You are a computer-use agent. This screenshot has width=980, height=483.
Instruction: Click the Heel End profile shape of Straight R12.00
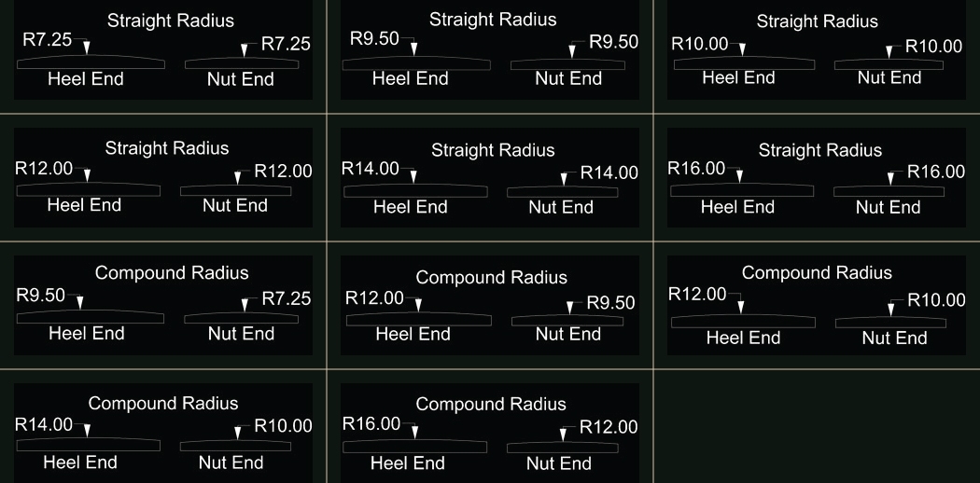89,190
